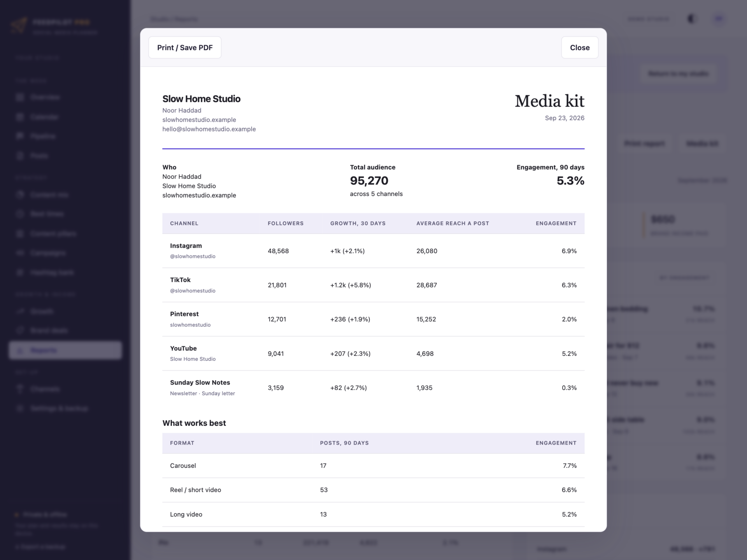Click Pinterest growth +236 (+1.9%)
The height and width of the screenshot is (560, 747).
click(x=350, y=319)
